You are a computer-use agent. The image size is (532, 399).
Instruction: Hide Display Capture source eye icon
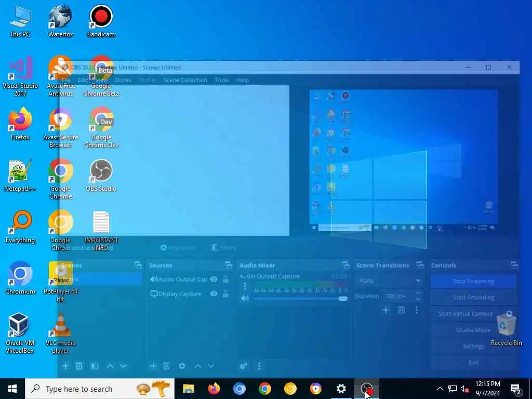(214, 294)
